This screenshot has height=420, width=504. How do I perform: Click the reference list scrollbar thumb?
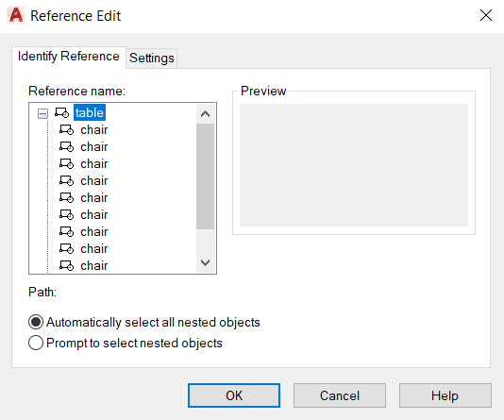click(x=205, y=176)
